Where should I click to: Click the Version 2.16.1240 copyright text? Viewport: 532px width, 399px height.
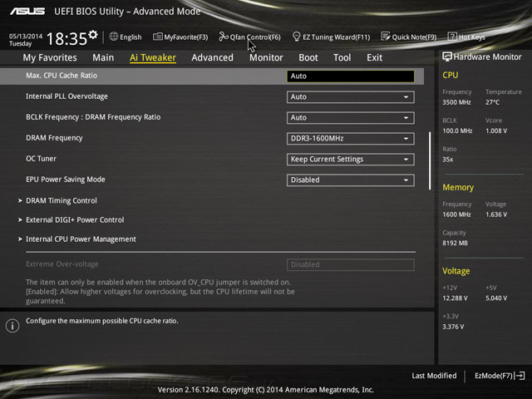pyautogui.click(x=266, y=390)
